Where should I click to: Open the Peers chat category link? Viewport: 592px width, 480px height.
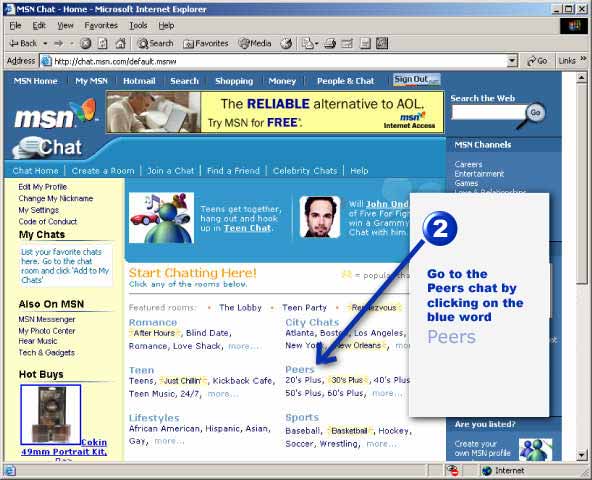coord(300,369)
